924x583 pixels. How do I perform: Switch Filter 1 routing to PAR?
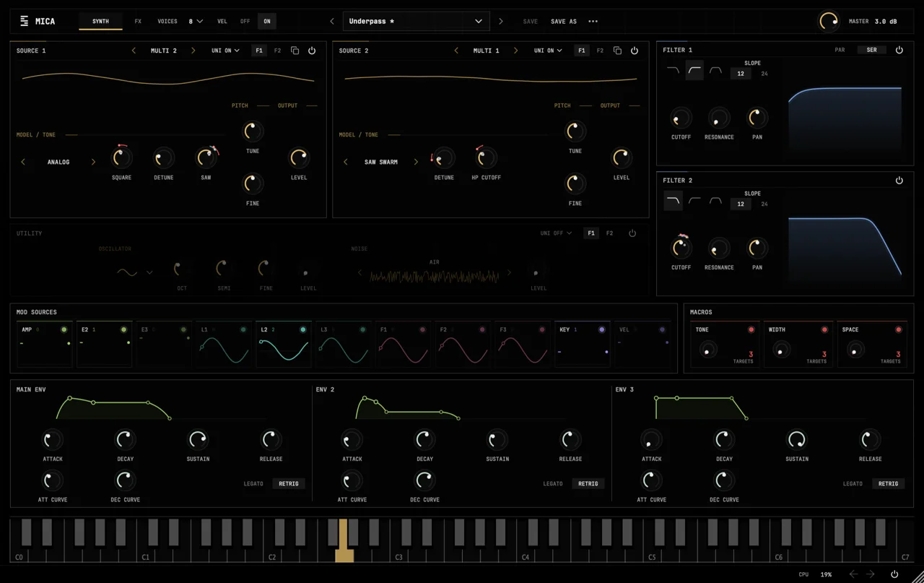[x=840, y=50]
